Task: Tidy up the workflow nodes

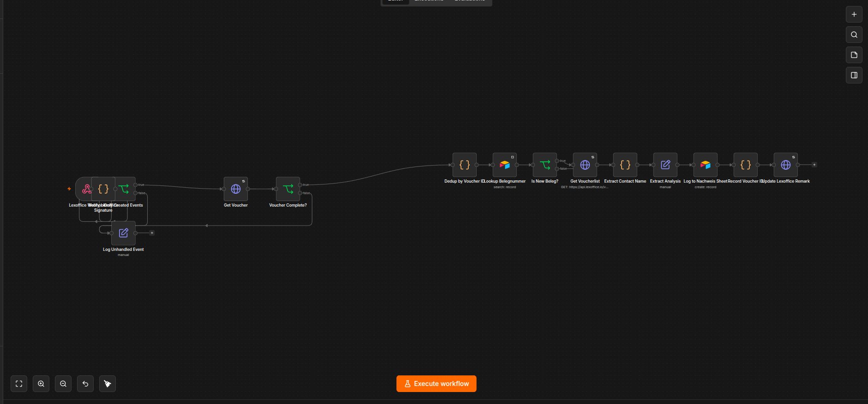Action: pyautogui.click(x=108, y=384)
